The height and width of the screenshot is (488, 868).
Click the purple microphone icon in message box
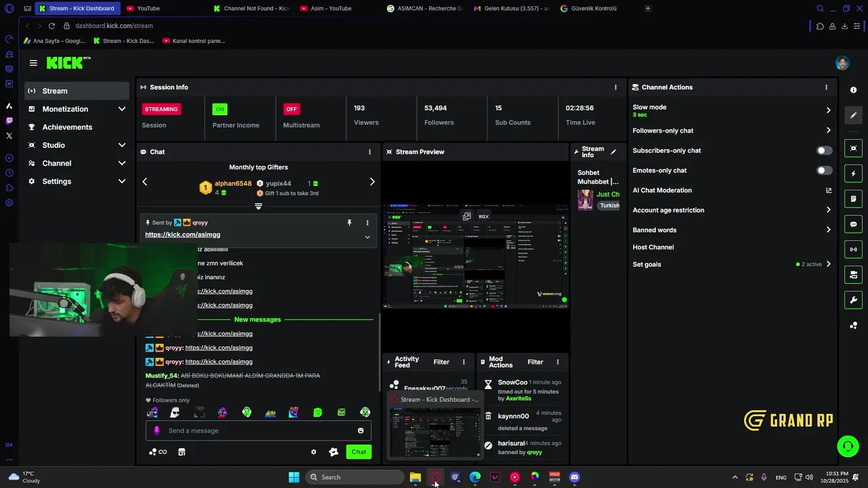click(x=157, y=430)
